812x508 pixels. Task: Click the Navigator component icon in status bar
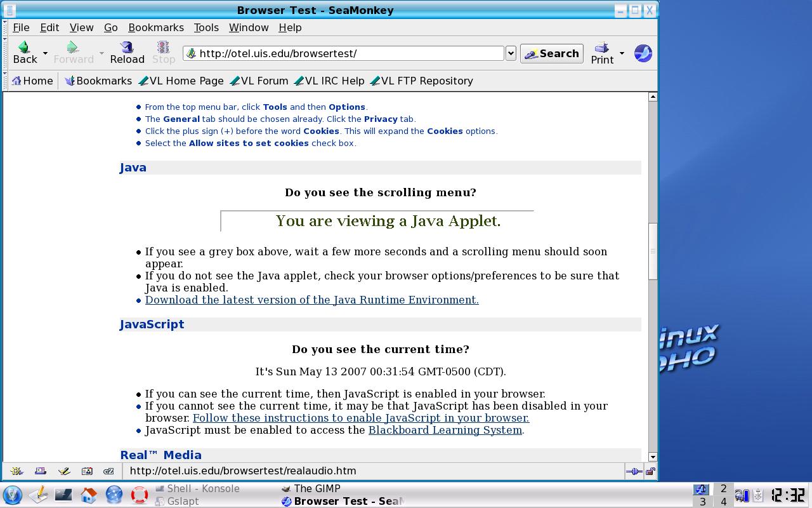pyautogui.click(x=17, y=471)
